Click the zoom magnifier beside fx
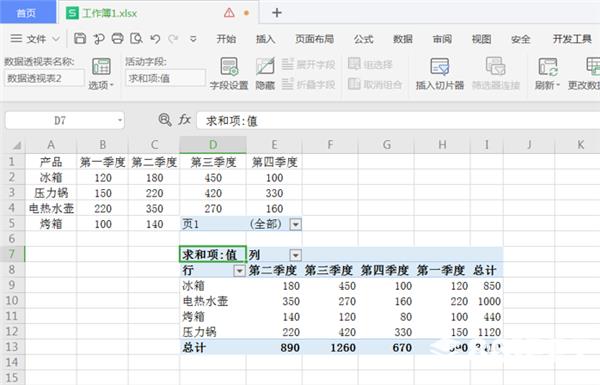 165,120
